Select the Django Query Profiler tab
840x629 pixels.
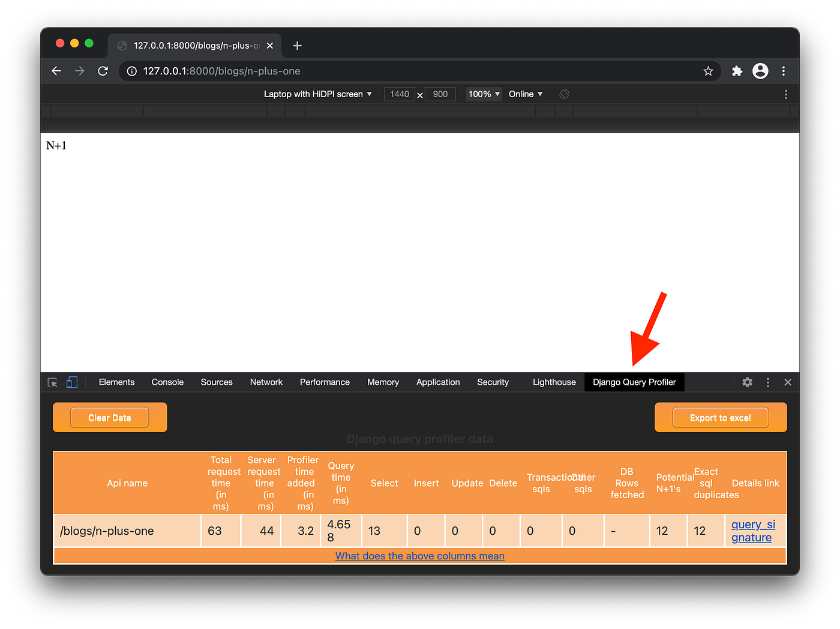634,382
